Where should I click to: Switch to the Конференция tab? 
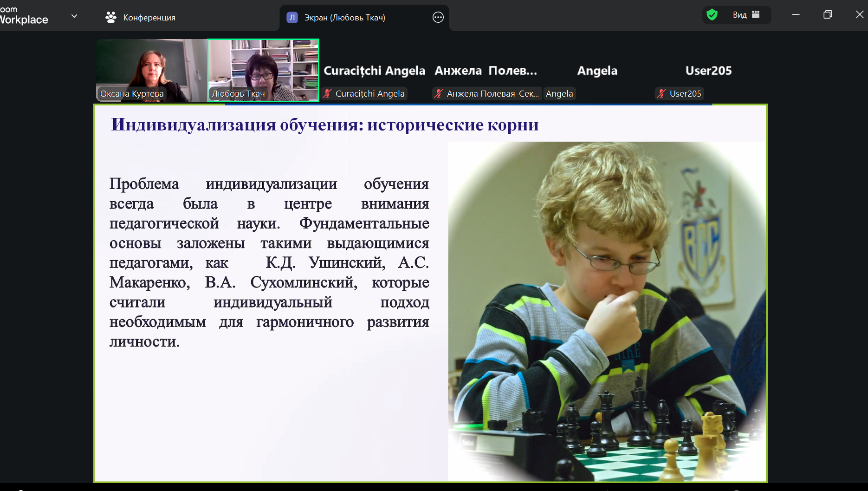[x=141, y=18]
